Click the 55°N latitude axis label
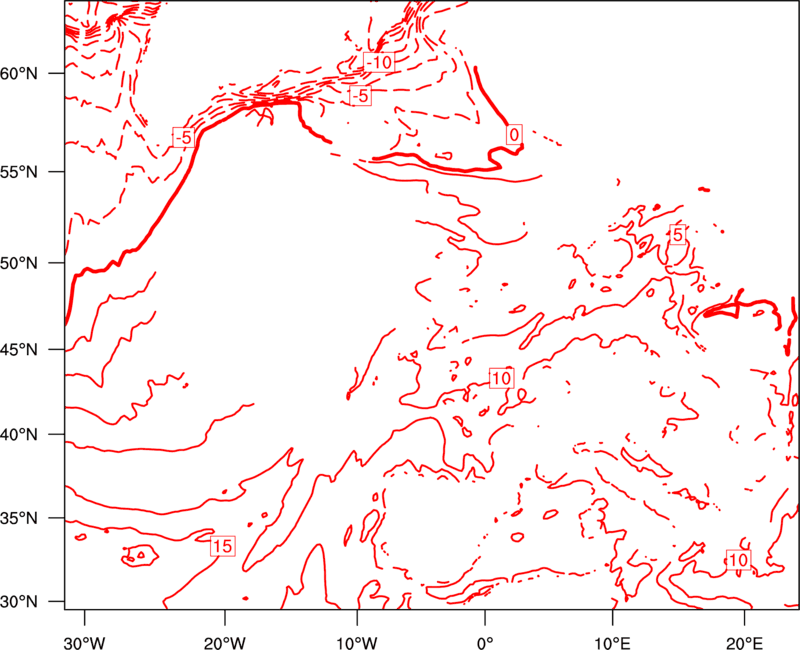Screen dimensions: 800x650 point(19,172)
